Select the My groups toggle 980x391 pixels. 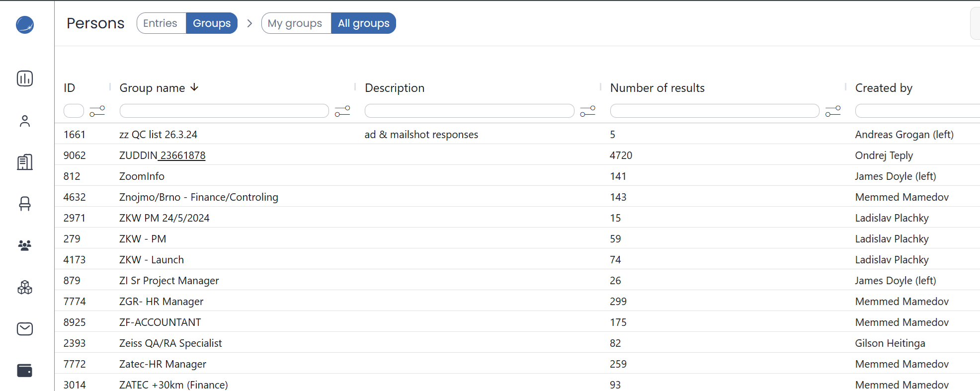coord(295,23)
